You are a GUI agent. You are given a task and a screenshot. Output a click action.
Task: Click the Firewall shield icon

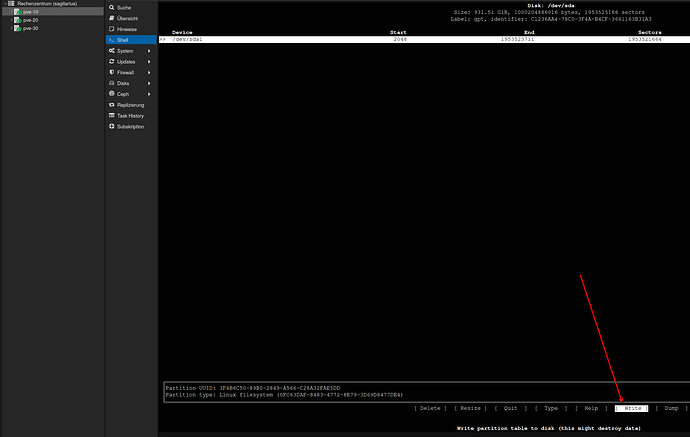[112, 72]
